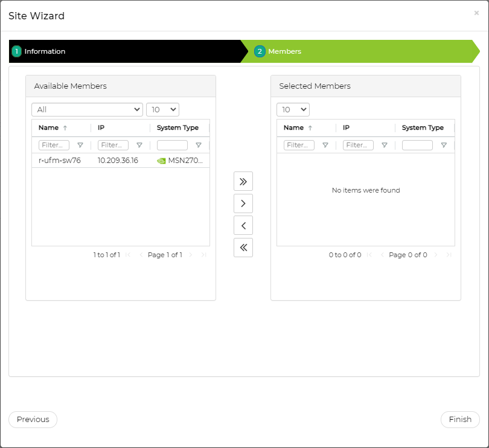This screenshot has height=448, width=489.
Task: Click Finish to complete the wizard
Action: tap(460, 420)
